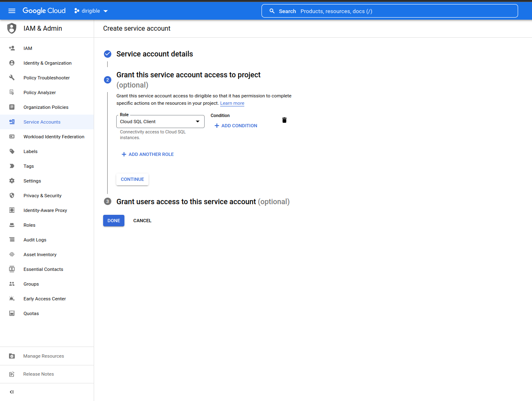Click the Quotas icon

[12, 313]
